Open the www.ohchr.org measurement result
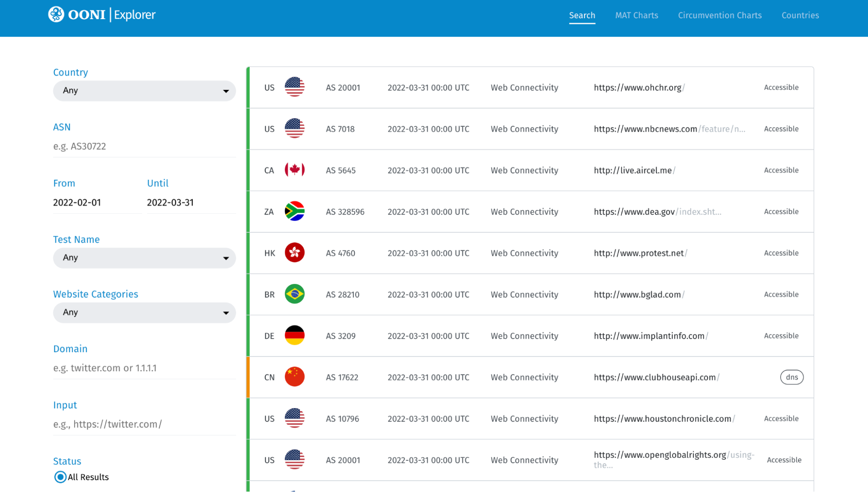The image size is (868, 492). click(x=637, y=88)
